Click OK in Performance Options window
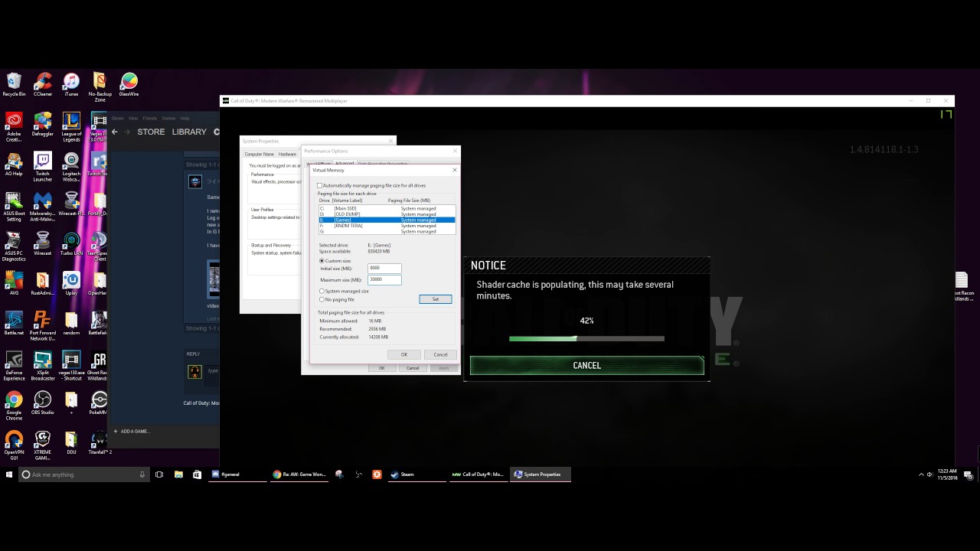Viewport: 980px width, 551px height. click(381, 368)
